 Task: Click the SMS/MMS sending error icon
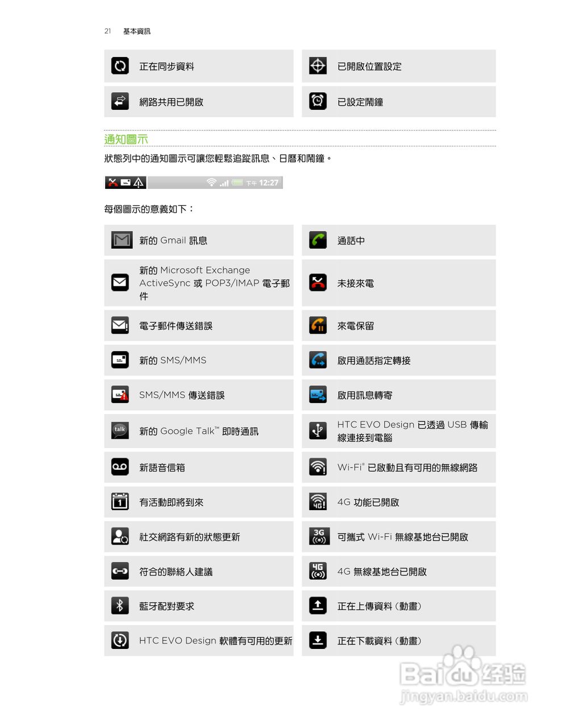pyautogui.click(x=120, y=395)
